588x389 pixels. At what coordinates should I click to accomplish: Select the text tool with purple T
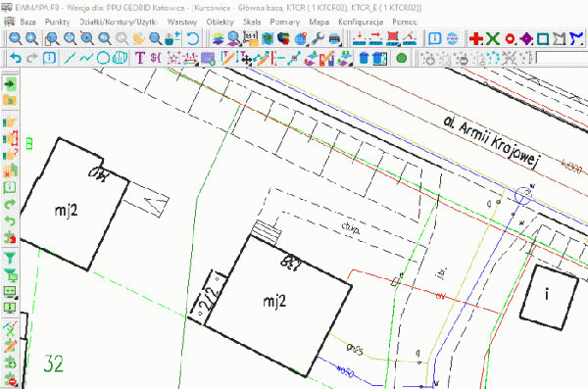(x=139, y=58)
